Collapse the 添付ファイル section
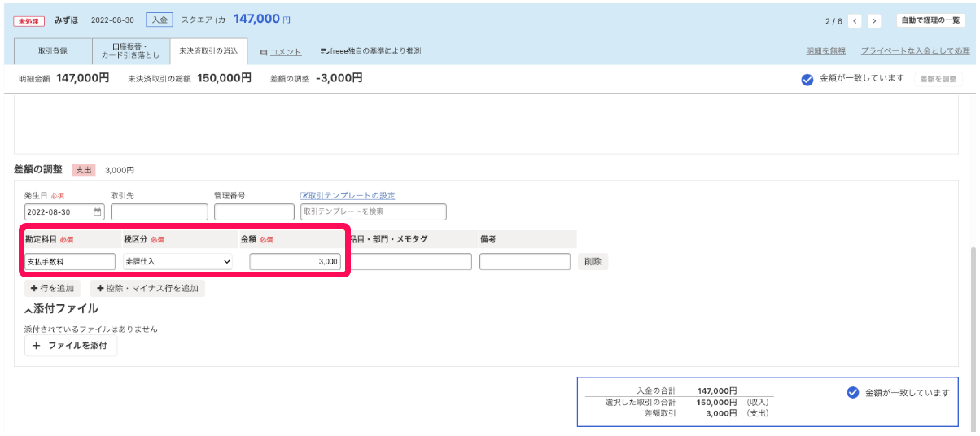 (x=61, y=309)
